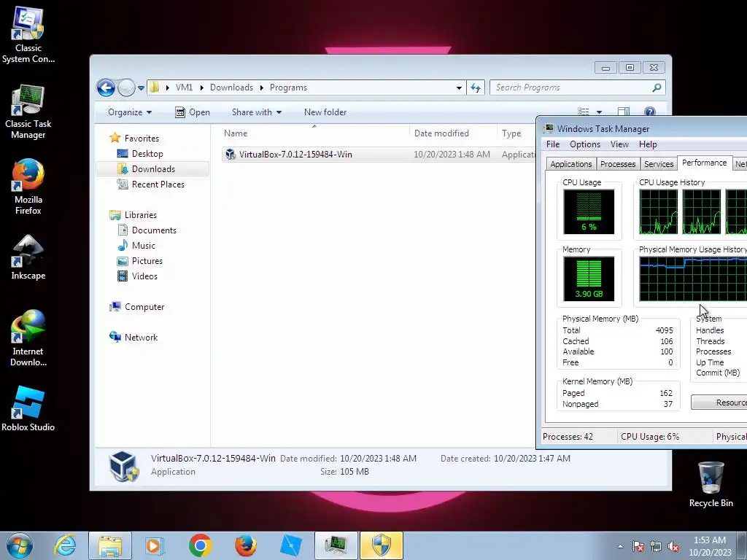This screenshot has width=747, height=560.
Task: Switch to the Services tab
Action: [659, 164]
